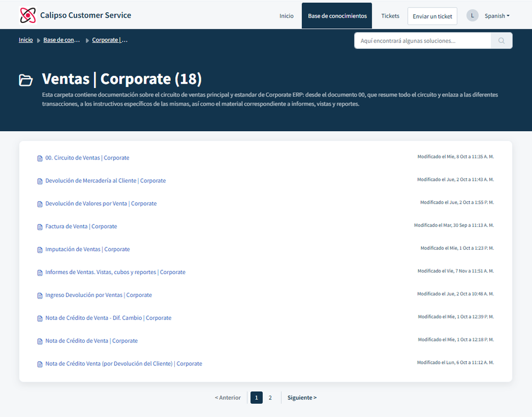Click the Ventas | Corporate (18) heading
The image size is (532, 417).
coord(122,79)
